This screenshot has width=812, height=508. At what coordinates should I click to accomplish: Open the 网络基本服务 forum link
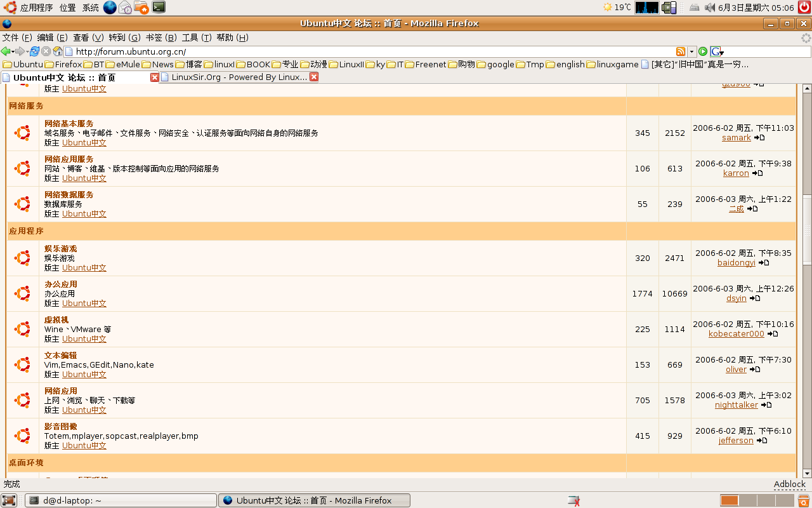(x=69, y=123)
